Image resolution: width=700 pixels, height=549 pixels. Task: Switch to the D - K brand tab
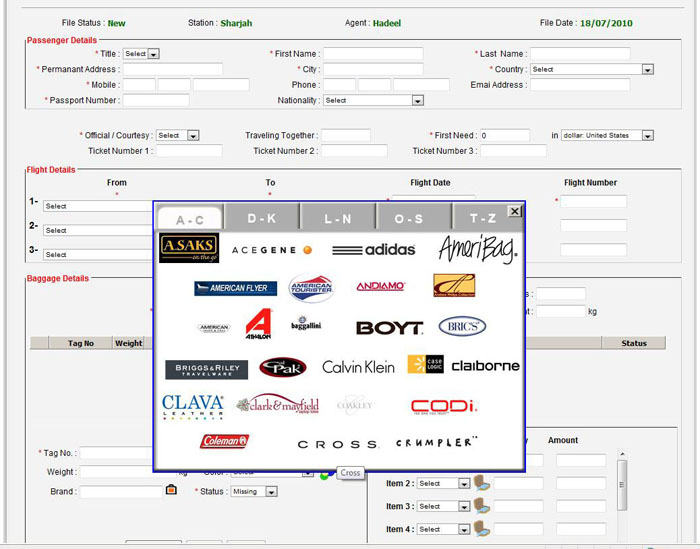click(x=262, y=217)
